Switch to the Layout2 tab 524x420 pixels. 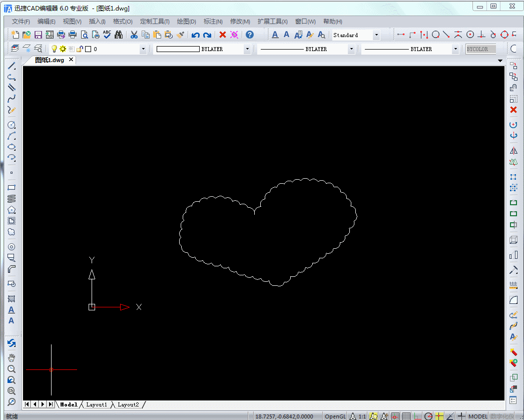[x=128, y=404]
